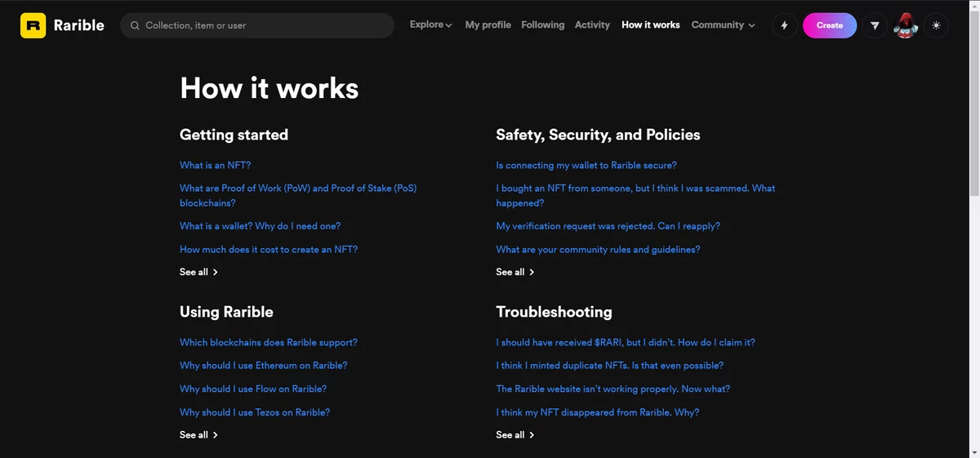Screen dimensions: 980x458
Task: Click the funnel filter icon button
Action: tap(875, 25)
